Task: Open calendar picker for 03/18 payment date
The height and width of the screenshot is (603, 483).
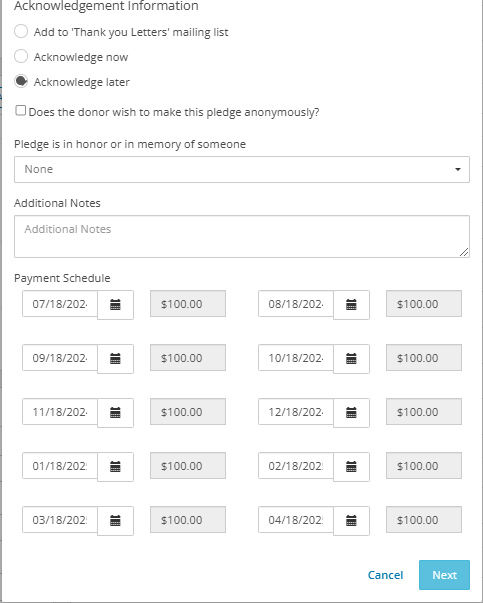Action: [x=115, y=521]
